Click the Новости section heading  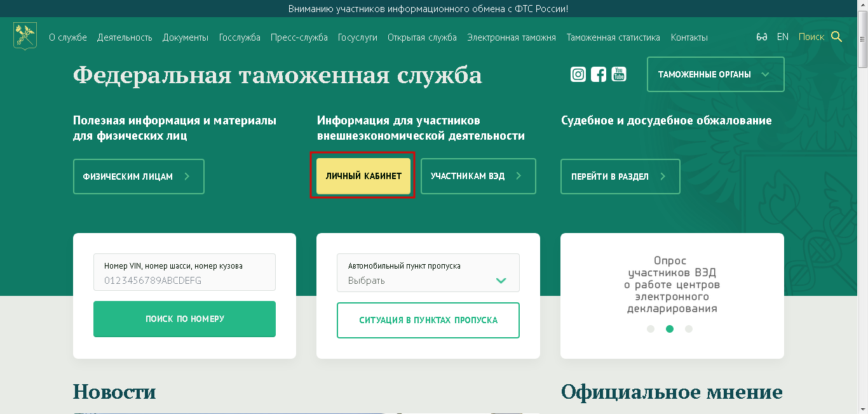tap(114, 391)
